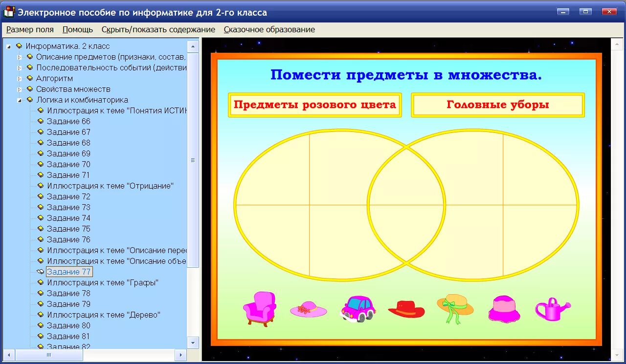Open Задание 72 in the tree
The width and height of the screenshot is (626, 364).
tap(68, 196)
